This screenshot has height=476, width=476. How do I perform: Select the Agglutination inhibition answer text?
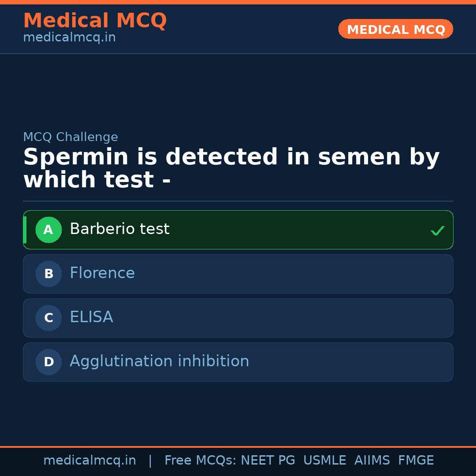click(x=159, y=361)
